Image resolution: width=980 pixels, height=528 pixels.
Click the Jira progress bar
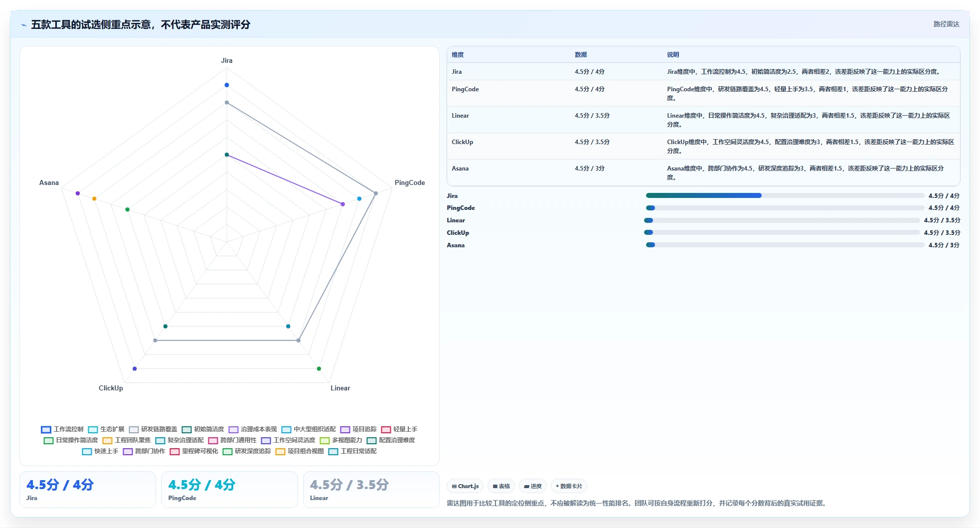[785, 195]
